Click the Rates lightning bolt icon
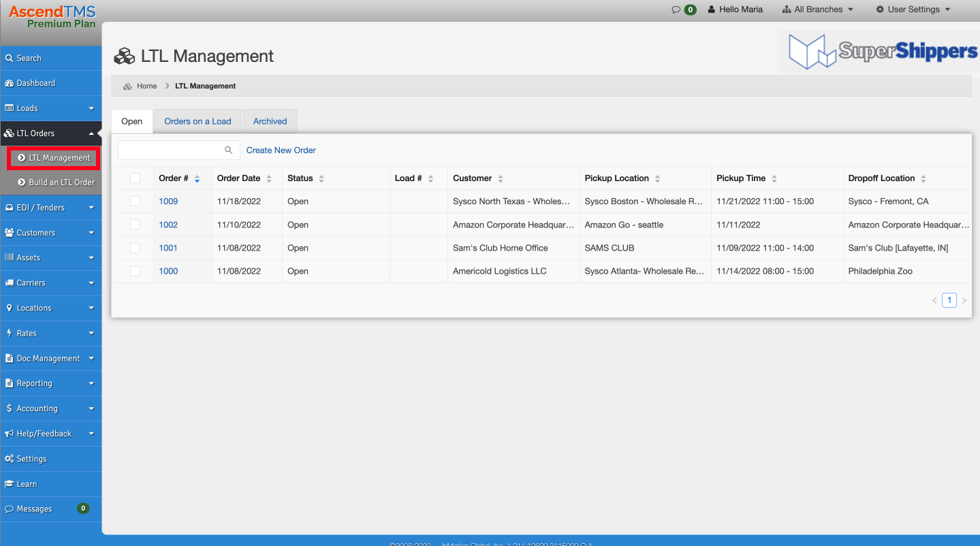The image size is (980, 546). pos(10,334)
